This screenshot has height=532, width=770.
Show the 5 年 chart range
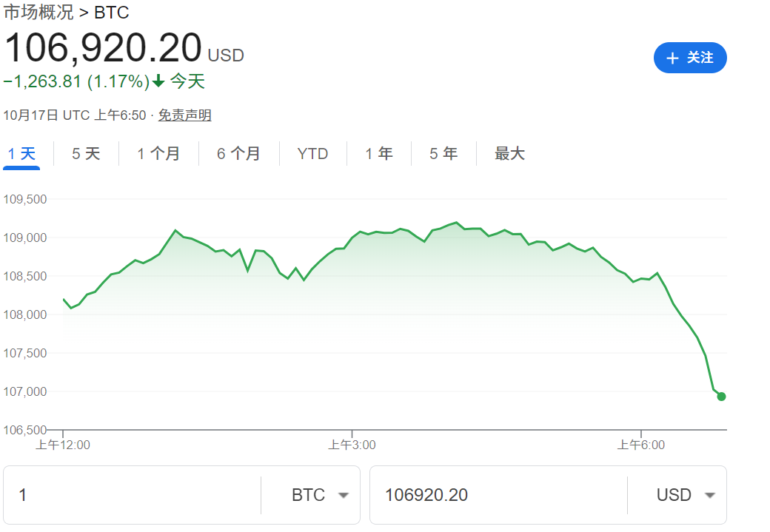443,154
